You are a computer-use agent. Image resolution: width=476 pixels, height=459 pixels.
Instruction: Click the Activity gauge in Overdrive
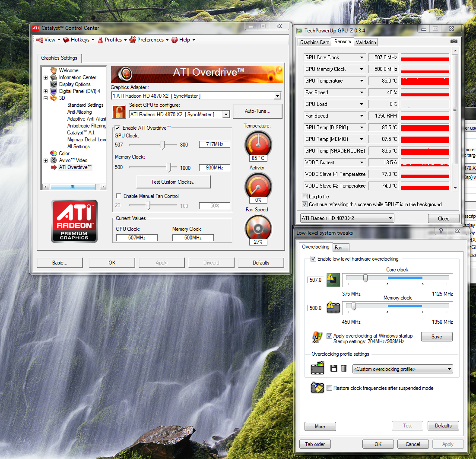tap(258, 186)
